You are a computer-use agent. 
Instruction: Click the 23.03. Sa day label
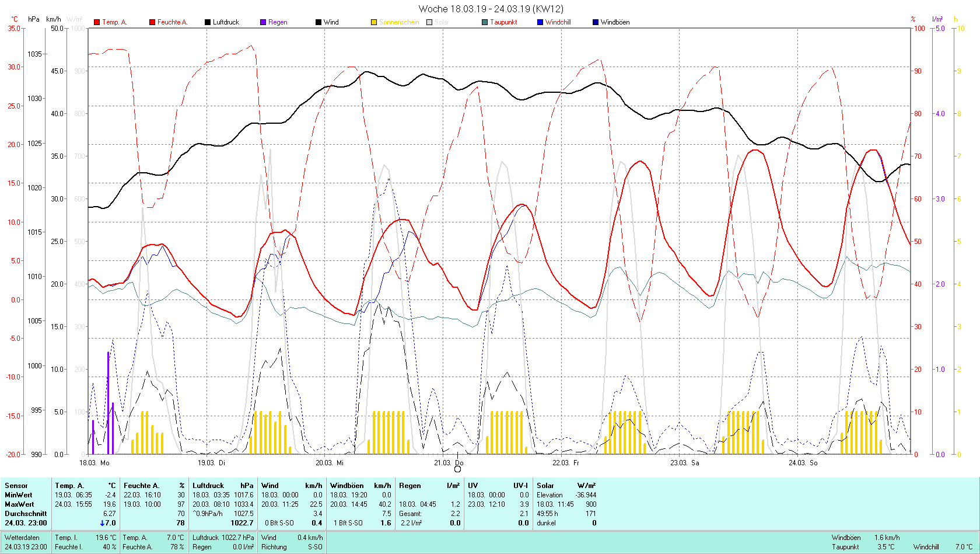(684, 463)
